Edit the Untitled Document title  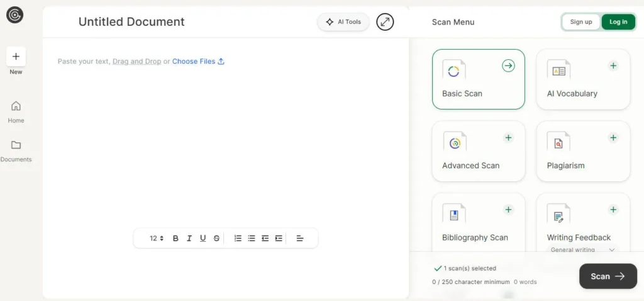pos(131,22)
